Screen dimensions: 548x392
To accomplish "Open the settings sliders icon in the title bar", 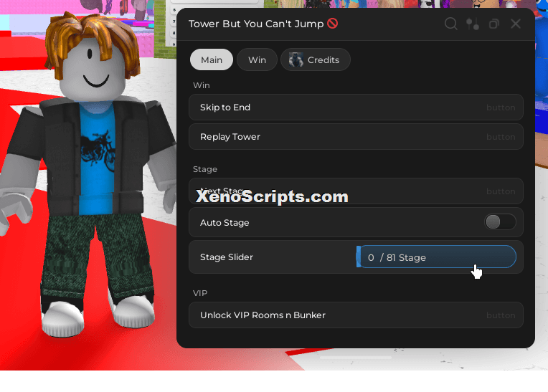I will point(473,24).
